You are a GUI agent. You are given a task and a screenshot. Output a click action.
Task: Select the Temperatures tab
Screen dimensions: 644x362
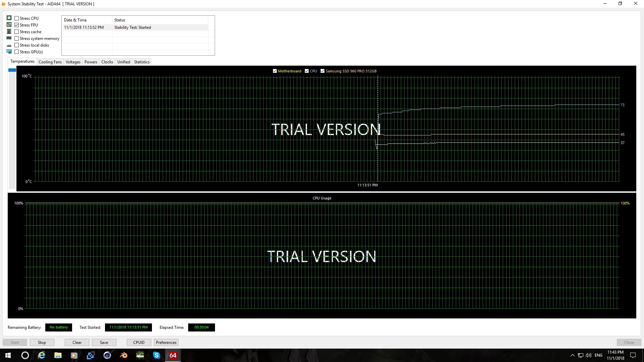pyautogui.click(x=22, y=61)
